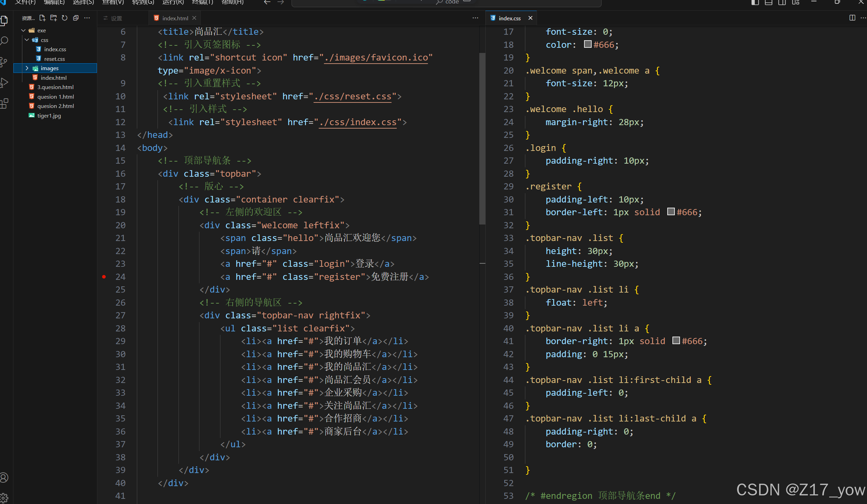Open the 设置 settings tab
This screenshot has width=867, height=504.
click(116, 18)
